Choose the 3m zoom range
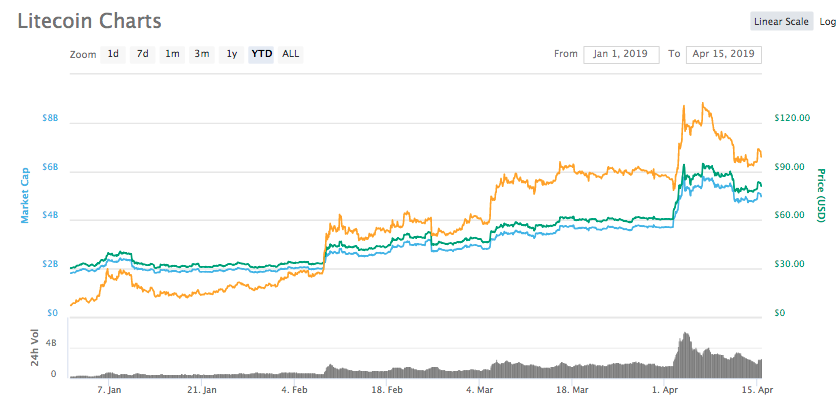 click(x=202, y=54)
